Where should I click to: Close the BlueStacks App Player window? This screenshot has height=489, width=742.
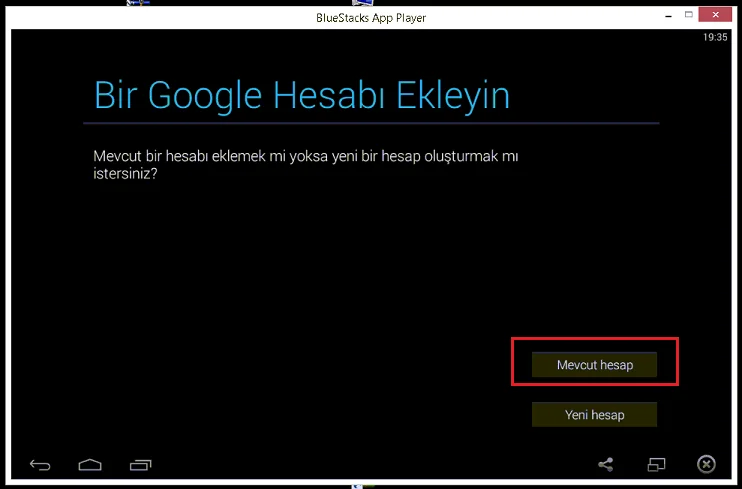(x=716, y=15)
